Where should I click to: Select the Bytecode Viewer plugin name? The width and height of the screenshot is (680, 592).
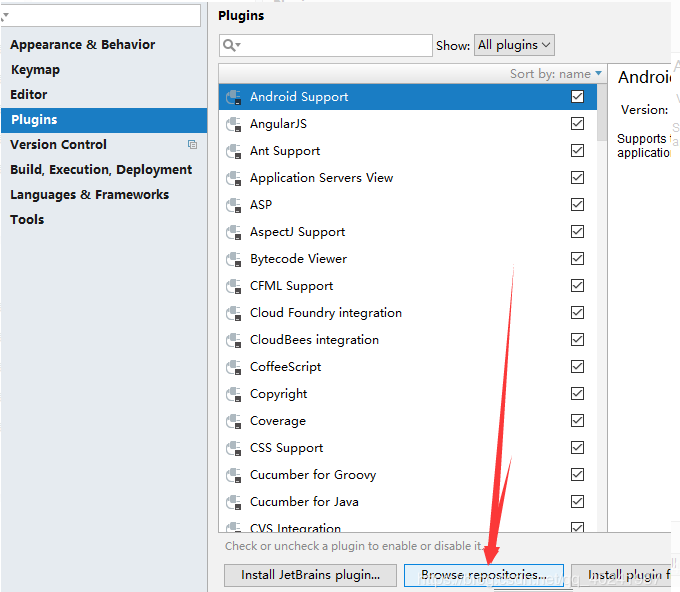coord(298,259)
